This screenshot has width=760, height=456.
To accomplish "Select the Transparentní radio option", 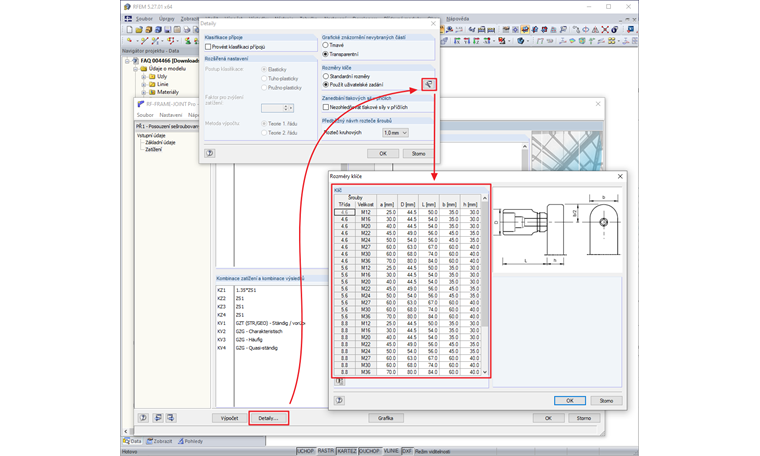I will coord(326,54).
